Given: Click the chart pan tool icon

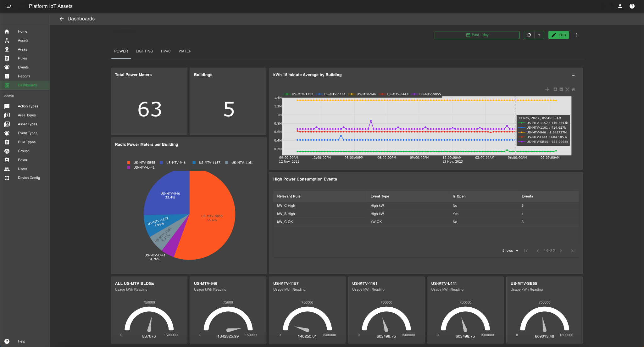Looking at the screenshot, I should click(547, 89).
